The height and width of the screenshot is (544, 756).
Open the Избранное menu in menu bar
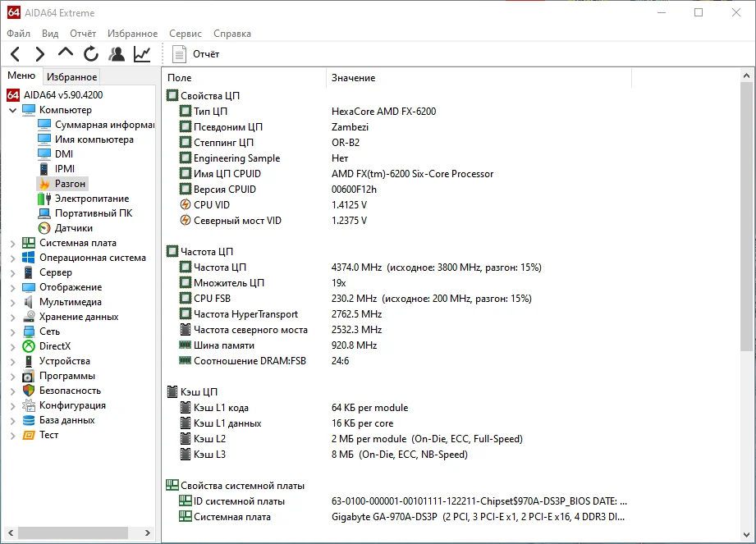coord(133,34)
